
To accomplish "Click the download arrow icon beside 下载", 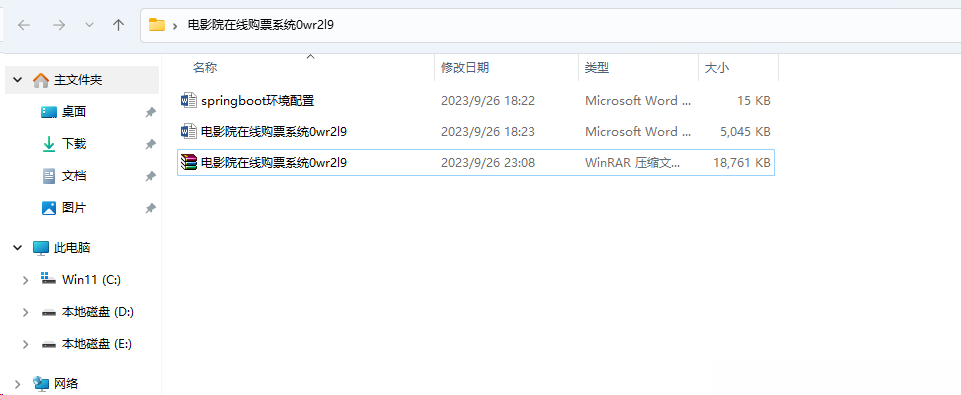I will point(49,144).
